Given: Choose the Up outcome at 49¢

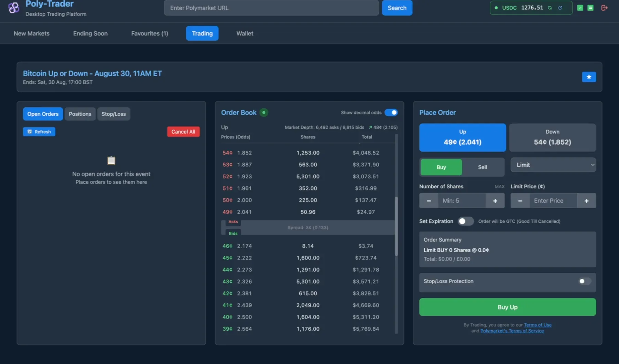Looking at the screenshot, I should (x=463, y=137).
